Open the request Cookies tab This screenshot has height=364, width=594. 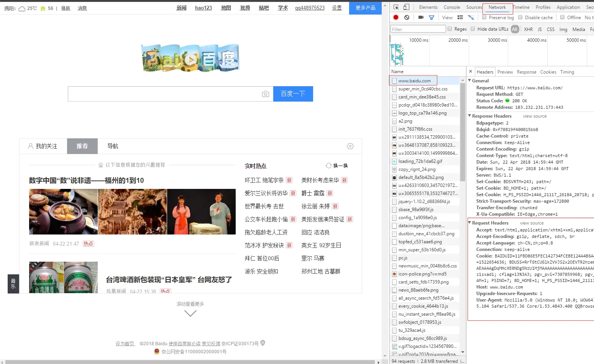(x=548, y=72)
